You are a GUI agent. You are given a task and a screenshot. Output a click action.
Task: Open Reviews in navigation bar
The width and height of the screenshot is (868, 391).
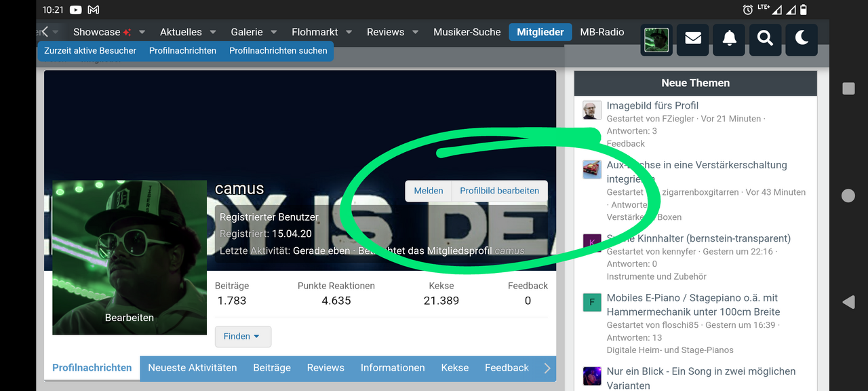pyautogui.click(x=385, y=32)
